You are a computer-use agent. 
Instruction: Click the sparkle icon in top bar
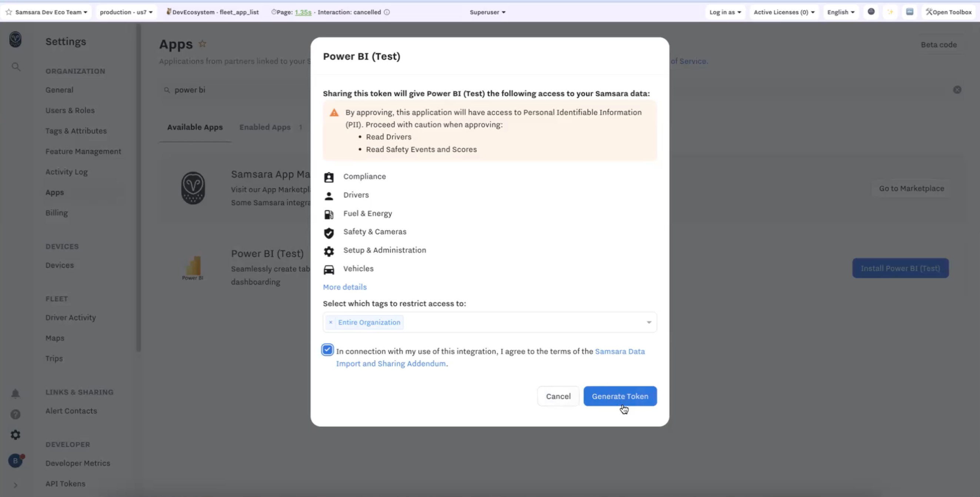pyautogui.click(x=890, y=12)
